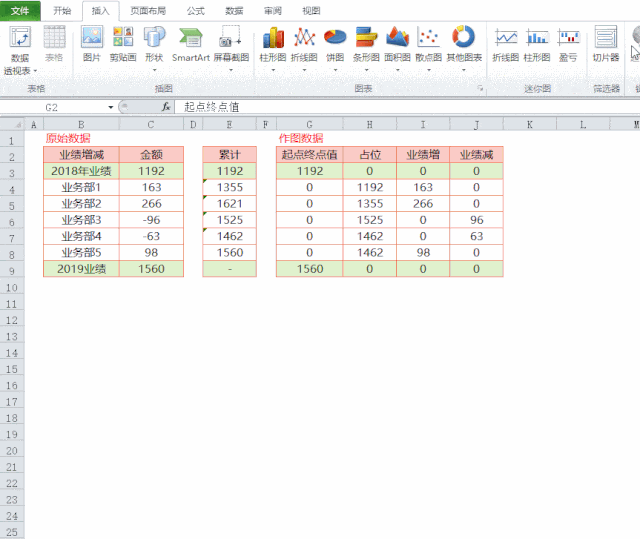Select column H header
The image size is (640, 539).
coord(370,124)
